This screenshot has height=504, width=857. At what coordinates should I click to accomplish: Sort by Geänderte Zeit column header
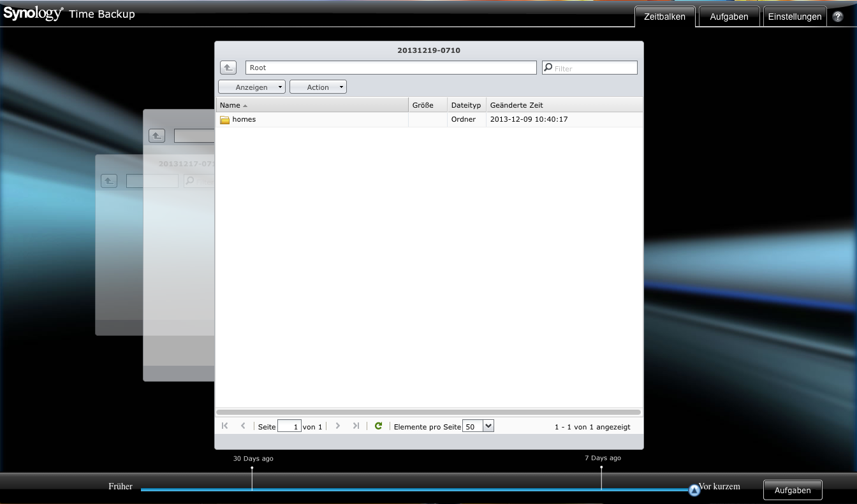(564, 105)
